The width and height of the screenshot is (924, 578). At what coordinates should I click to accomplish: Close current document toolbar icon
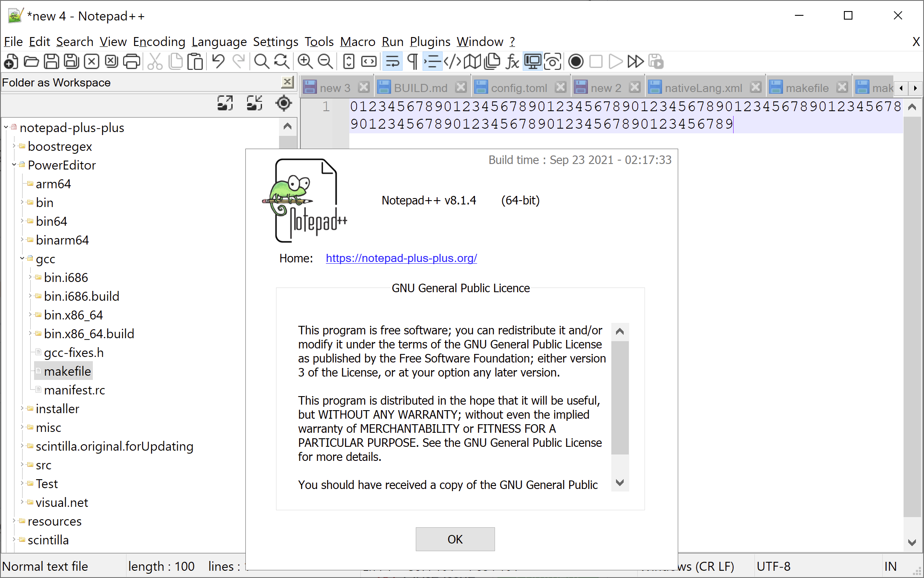click(x=92, y=62)
